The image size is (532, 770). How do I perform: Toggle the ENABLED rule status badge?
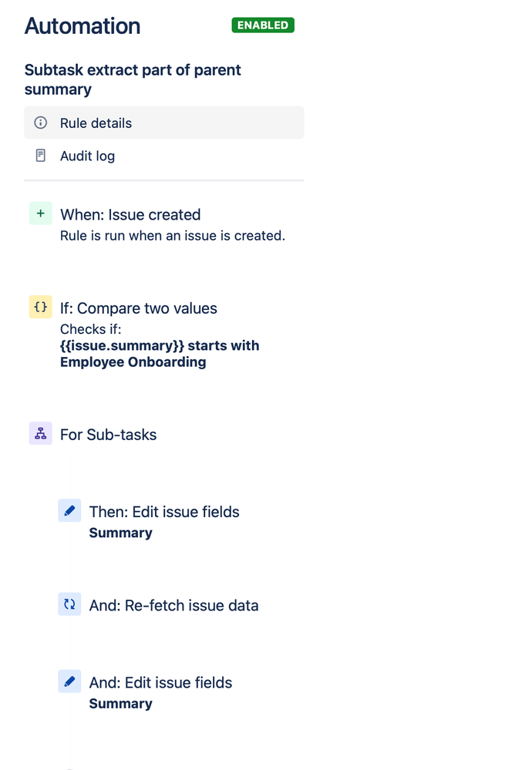(x=263, y=25)
